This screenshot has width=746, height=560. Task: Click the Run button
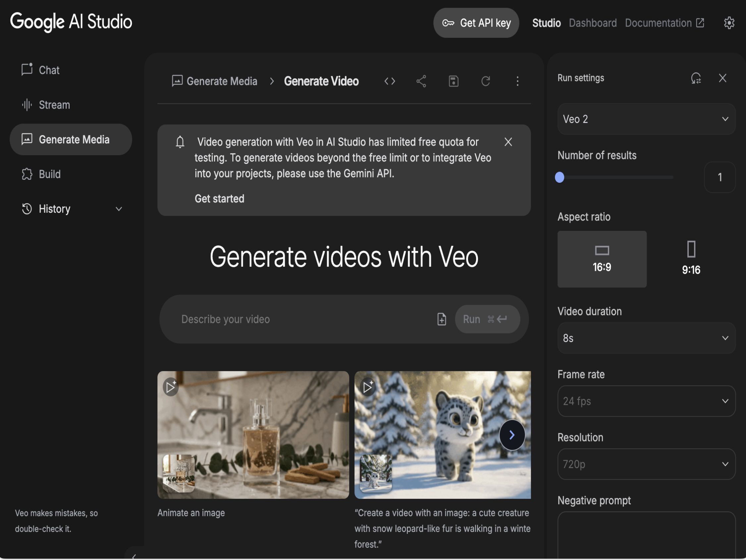point(487,319)
